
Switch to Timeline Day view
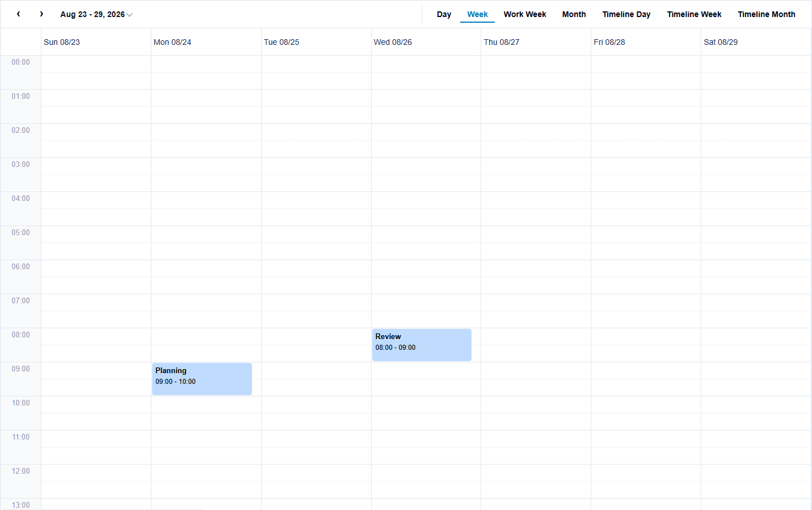pos(626,14)
